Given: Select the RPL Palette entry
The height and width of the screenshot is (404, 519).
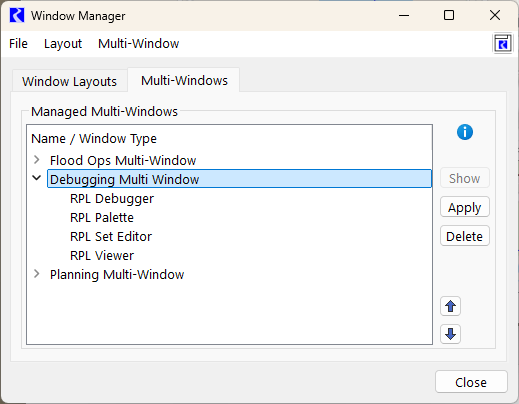Looking at the screenshot, I should pos(102,218).
